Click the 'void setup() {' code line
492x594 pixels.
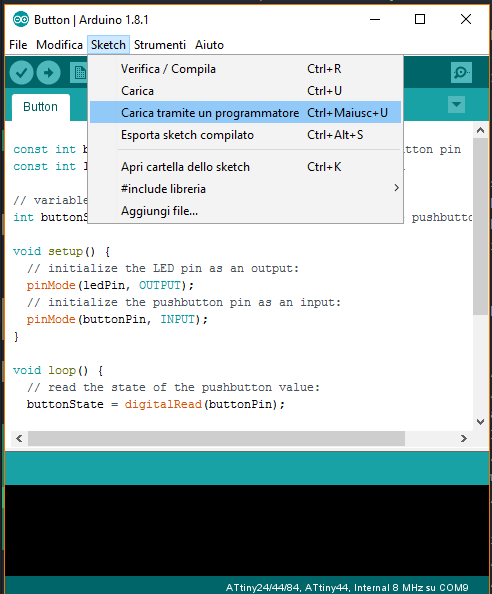pos(61,252)
